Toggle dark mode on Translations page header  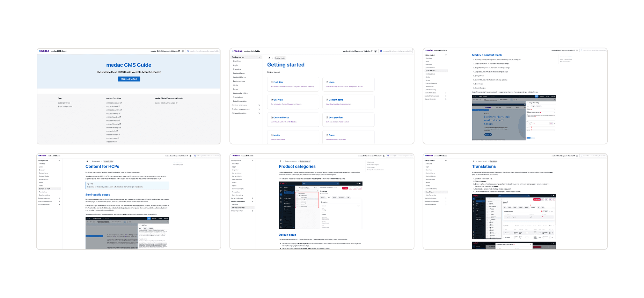[x=577, y=156]
